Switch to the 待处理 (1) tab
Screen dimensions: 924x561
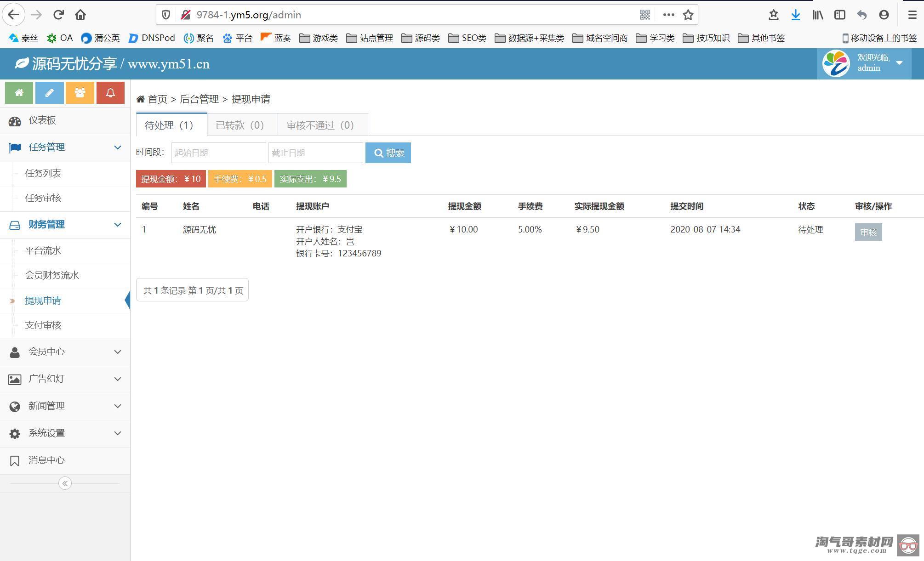coord(171,125)
